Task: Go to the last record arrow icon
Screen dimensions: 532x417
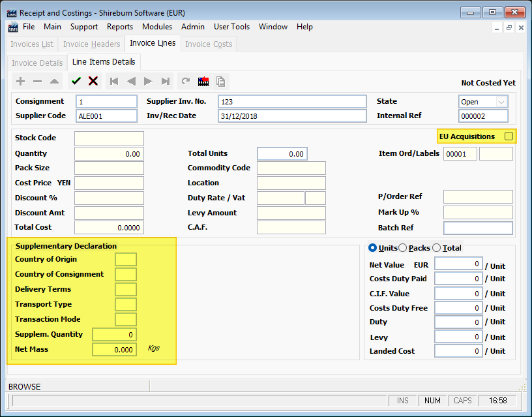Action: 166,81
